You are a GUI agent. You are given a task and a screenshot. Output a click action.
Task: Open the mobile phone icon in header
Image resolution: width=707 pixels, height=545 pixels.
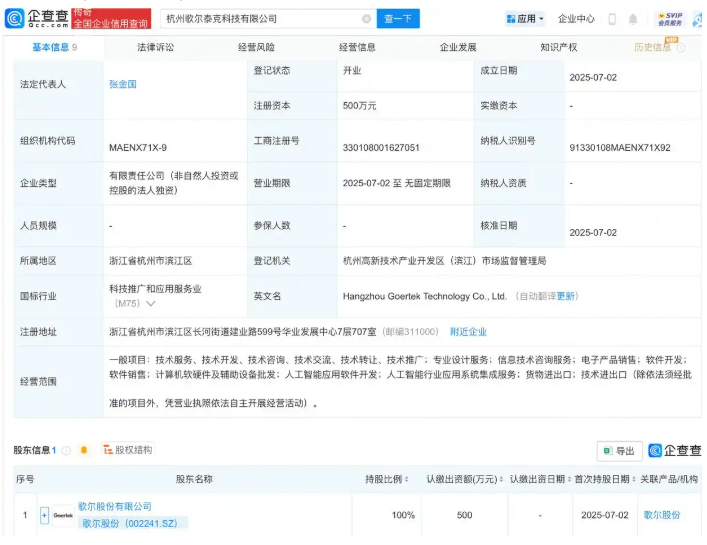612,19
